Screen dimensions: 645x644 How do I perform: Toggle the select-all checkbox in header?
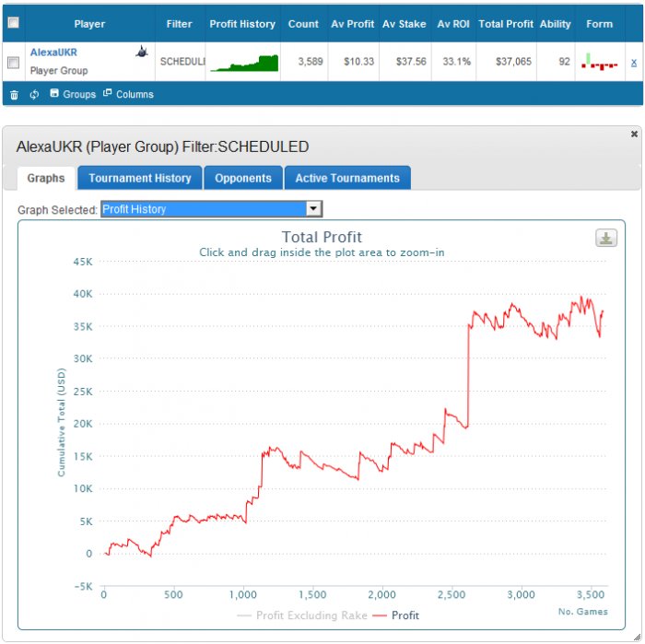coord(14,23)
